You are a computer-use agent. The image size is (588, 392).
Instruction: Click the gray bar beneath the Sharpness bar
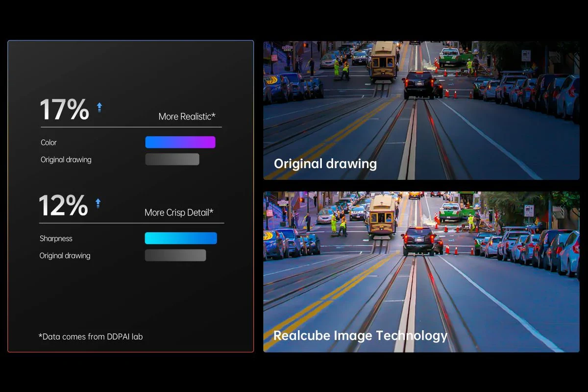pyautogui.click(x=175, y=255)
